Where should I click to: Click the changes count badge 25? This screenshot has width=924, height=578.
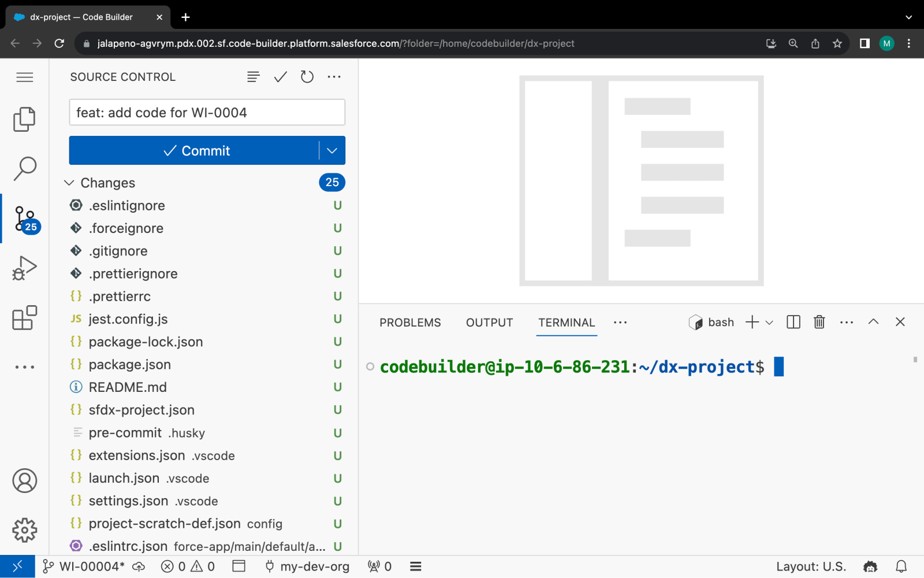pos(332,183)
